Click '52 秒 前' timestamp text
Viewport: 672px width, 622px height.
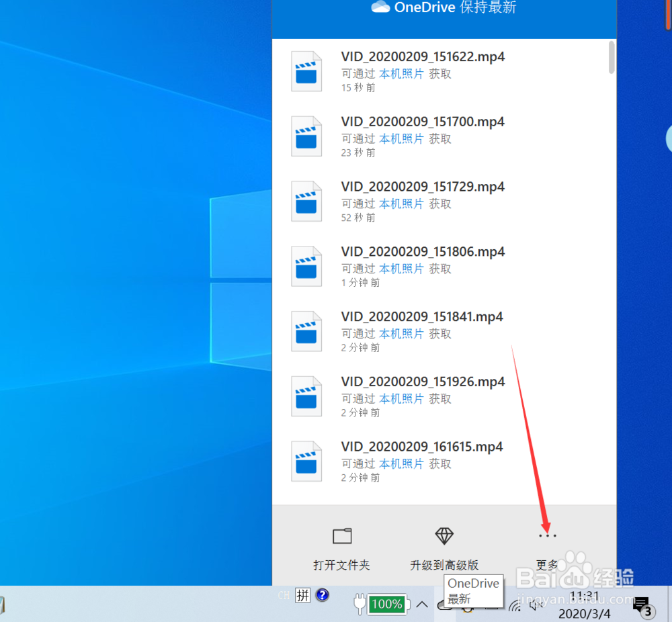pos(358,218)
